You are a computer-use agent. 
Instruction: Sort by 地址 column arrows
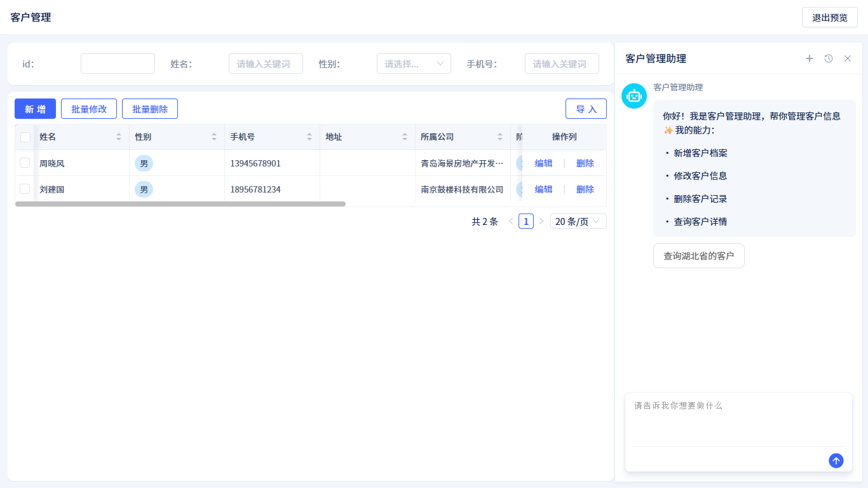pyautogui.click(x=405, y=137)
